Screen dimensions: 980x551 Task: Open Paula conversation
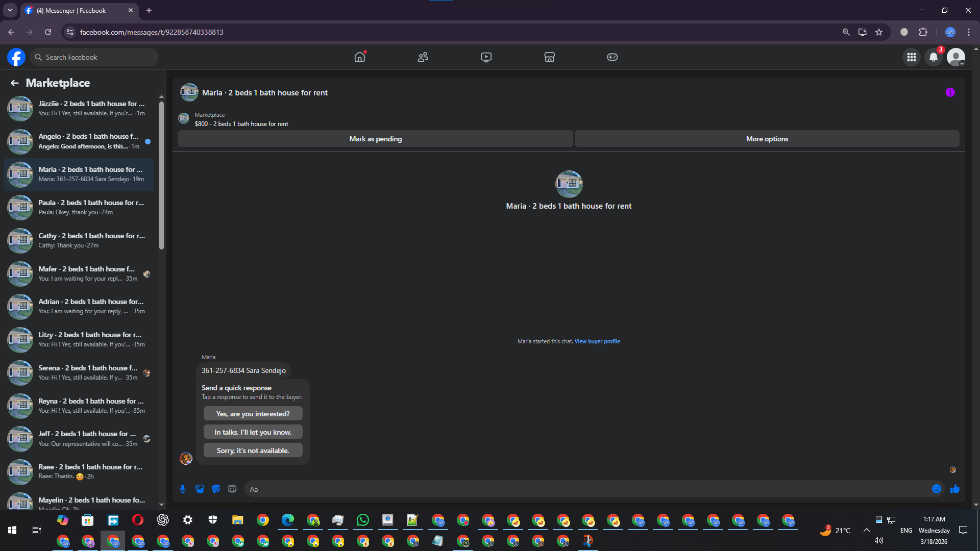[x=79, y=207]
